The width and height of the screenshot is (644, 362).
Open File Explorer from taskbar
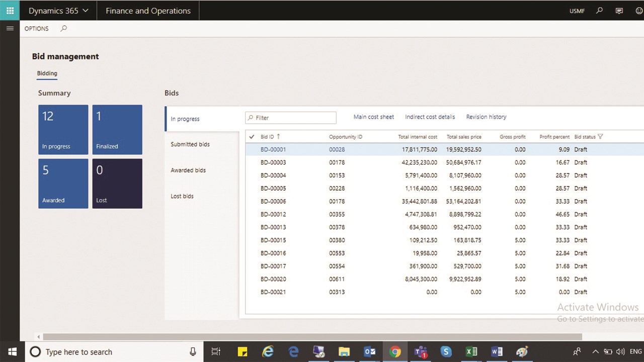click(344, 352)
